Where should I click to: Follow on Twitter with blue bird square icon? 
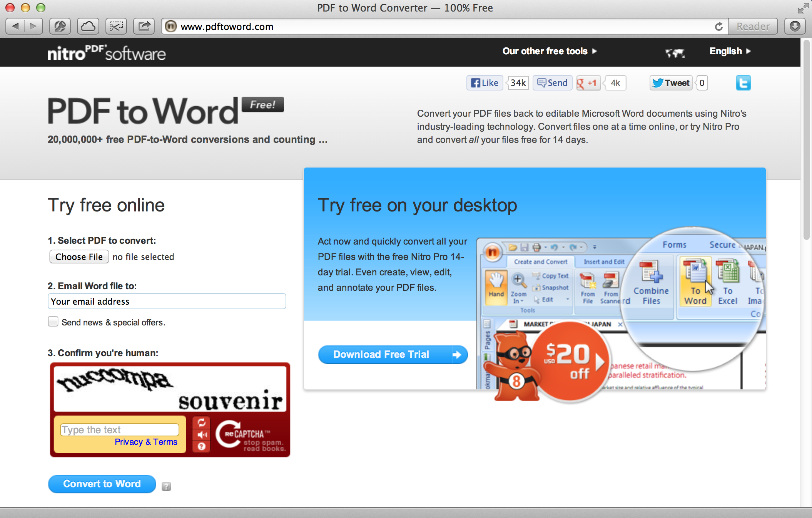(x=743, y=83)
